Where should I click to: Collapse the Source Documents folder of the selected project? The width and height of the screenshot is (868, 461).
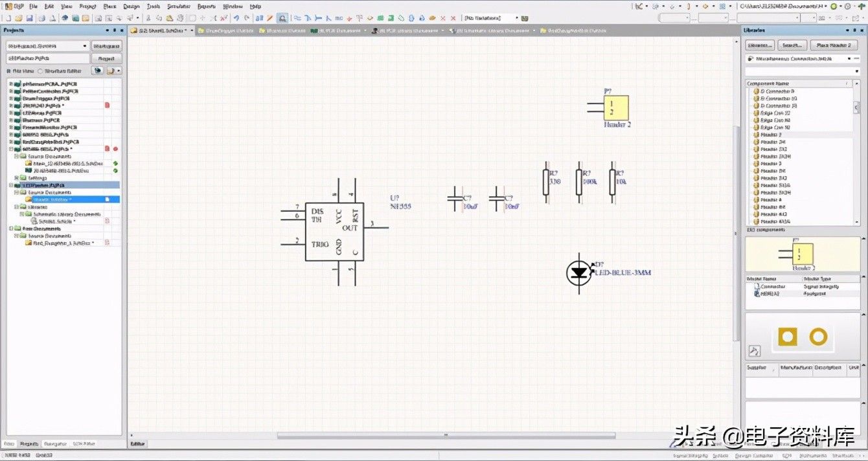pyautogui.click(x=17, y=192)
